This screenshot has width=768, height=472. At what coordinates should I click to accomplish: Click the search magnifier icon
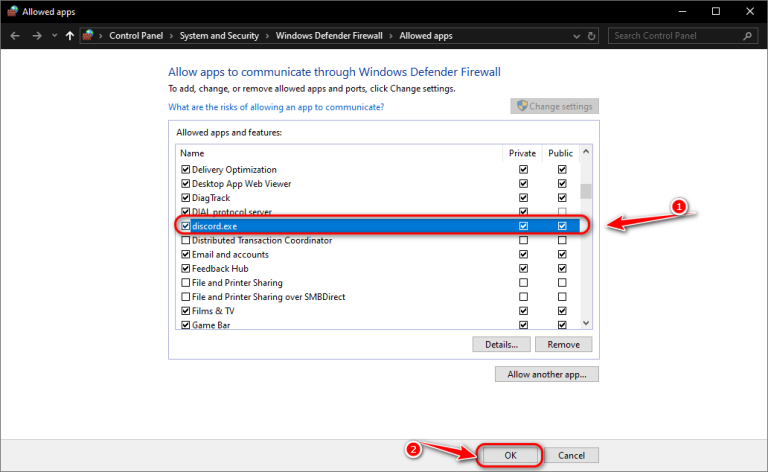point(747,36)
